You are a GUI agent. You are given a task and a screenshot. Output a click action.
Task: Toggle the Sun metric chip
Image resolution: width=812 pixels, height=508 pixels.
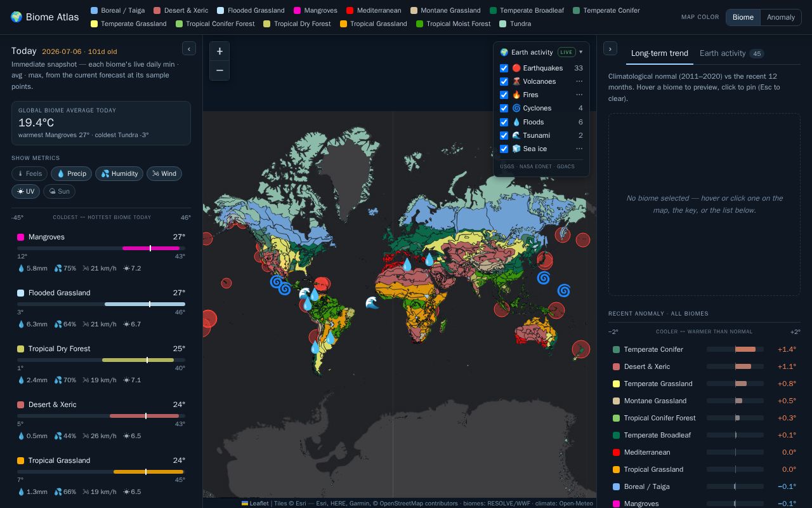coord(59,191)
